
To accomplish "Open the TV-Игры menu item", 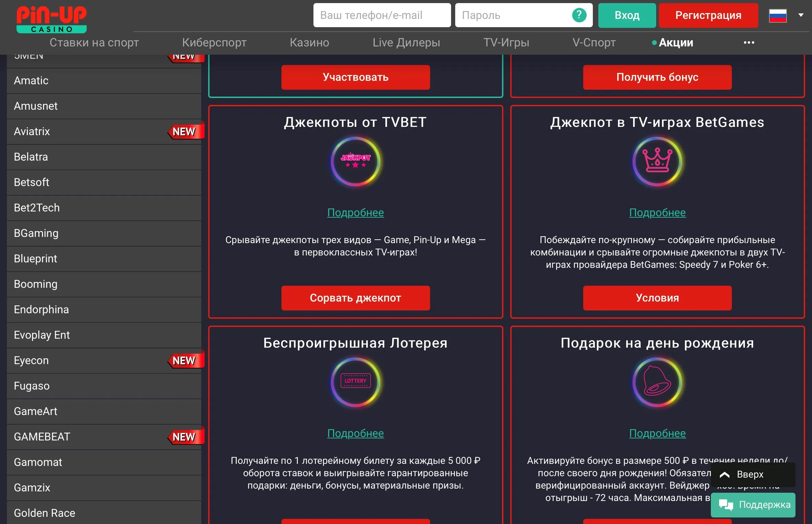I will click(506, 43).
